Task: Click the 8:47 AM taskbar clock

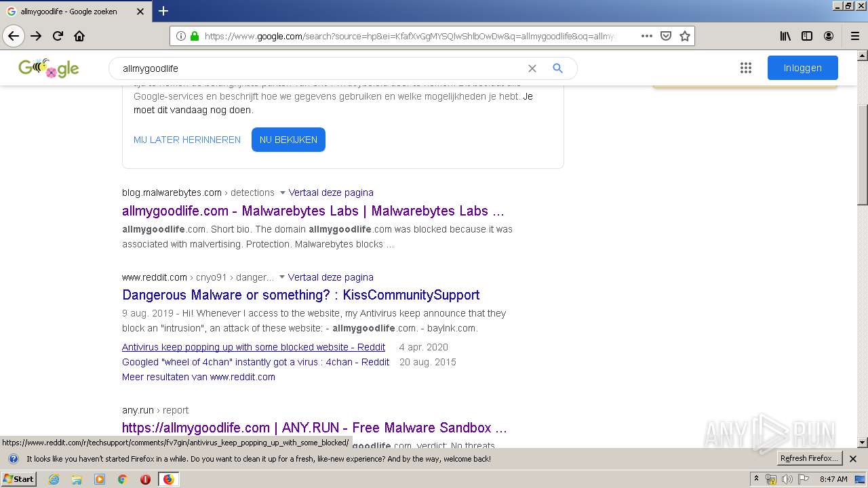Action: [x=833, y=479]
